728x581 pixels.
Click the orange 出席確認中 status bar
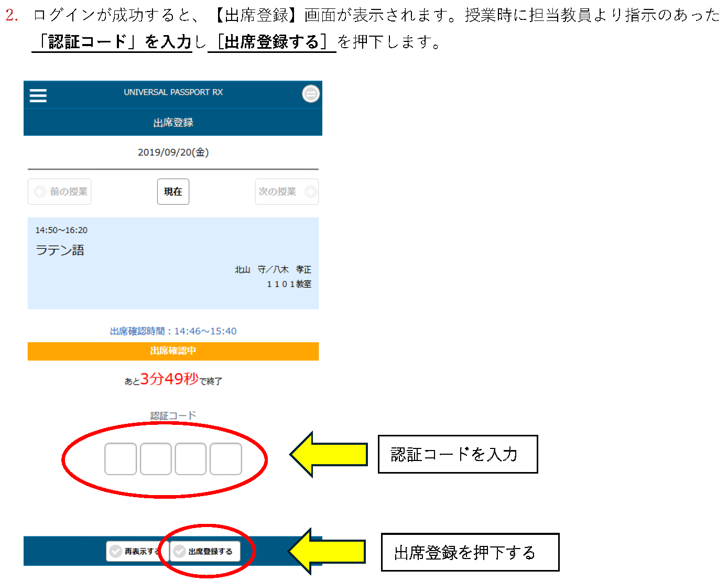tap(173, 351)
